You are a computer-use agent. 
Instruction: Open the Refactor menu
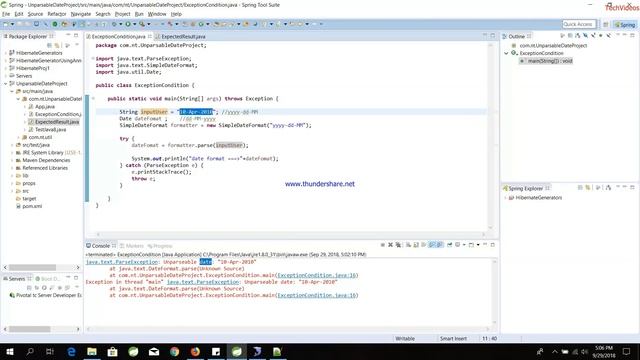tap(57, 14)
